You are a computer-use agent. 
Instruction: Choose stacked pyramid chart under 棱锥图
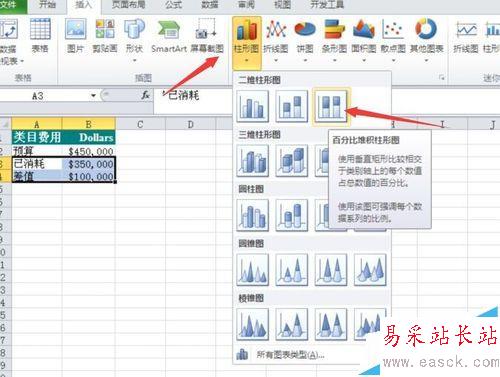292,324
